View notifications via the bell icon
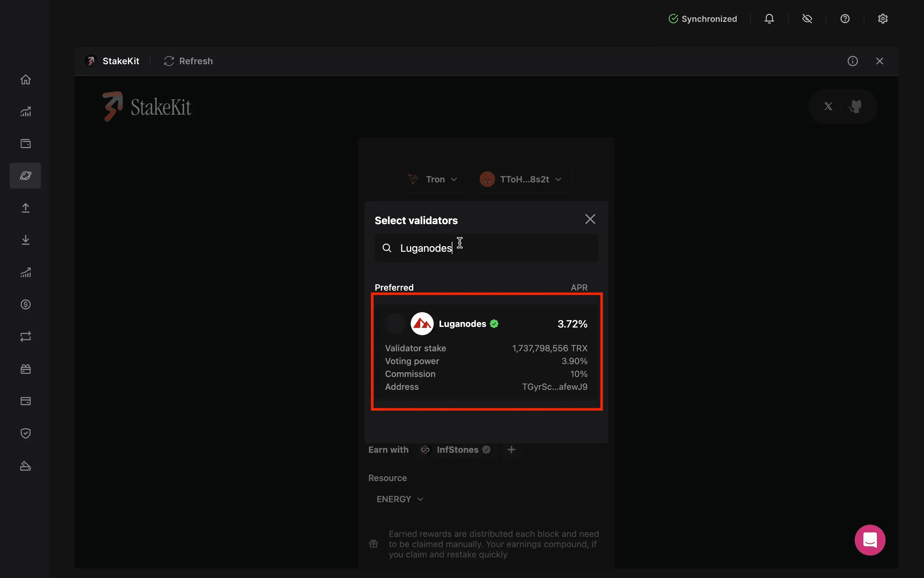Viewport: 924px width, 578px height. pos(769,19)
